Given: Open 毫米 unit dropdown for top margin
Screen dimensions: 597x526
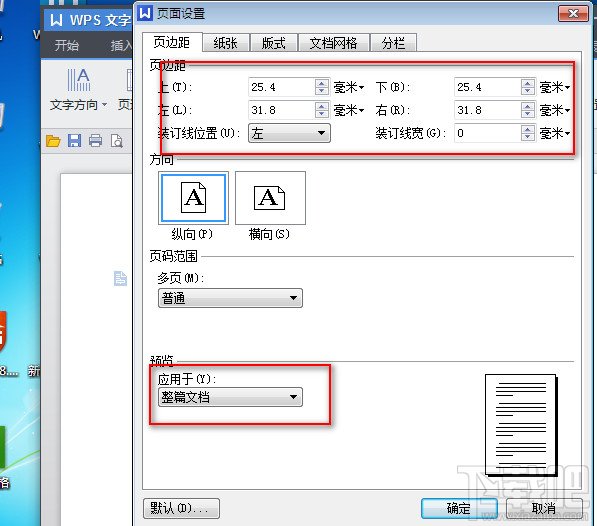Looking at the screenshot, I should pos(349,88).
